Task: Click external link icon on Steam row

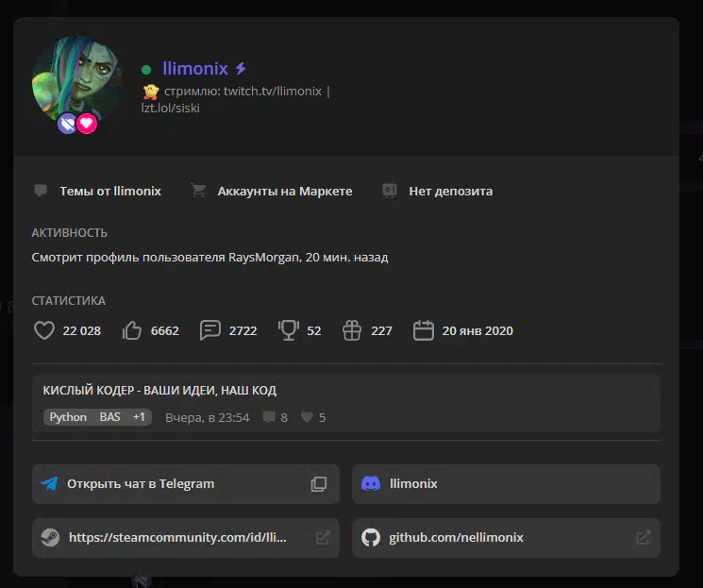Action: (323, 537)
